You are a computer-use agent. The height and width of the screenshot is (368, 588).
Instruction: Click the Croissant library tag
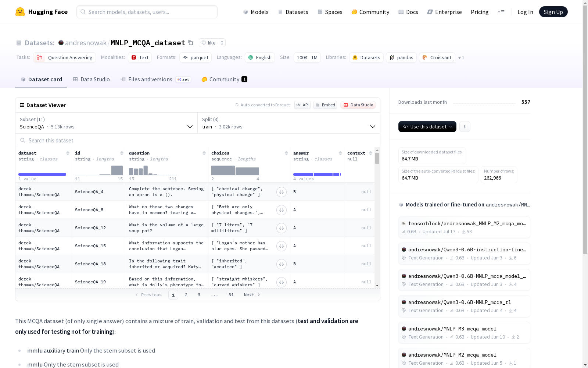tap(437, 57)
